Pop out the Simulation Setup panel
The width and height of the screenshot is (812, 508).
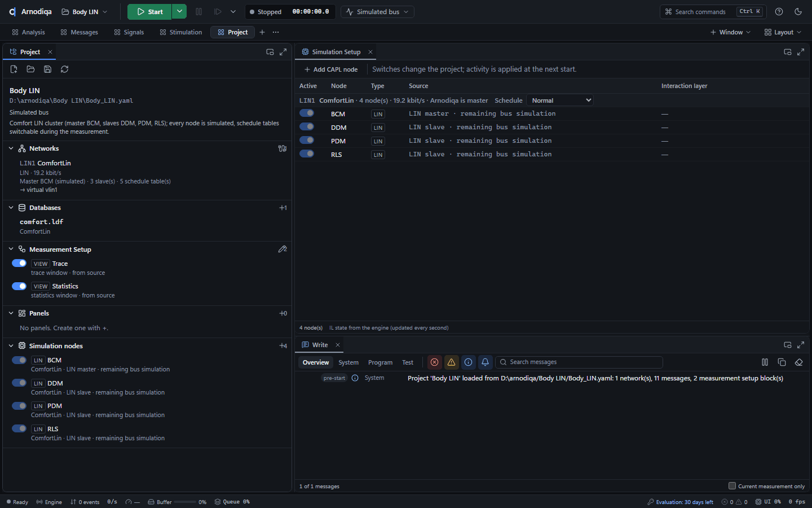tap(788, 52)
